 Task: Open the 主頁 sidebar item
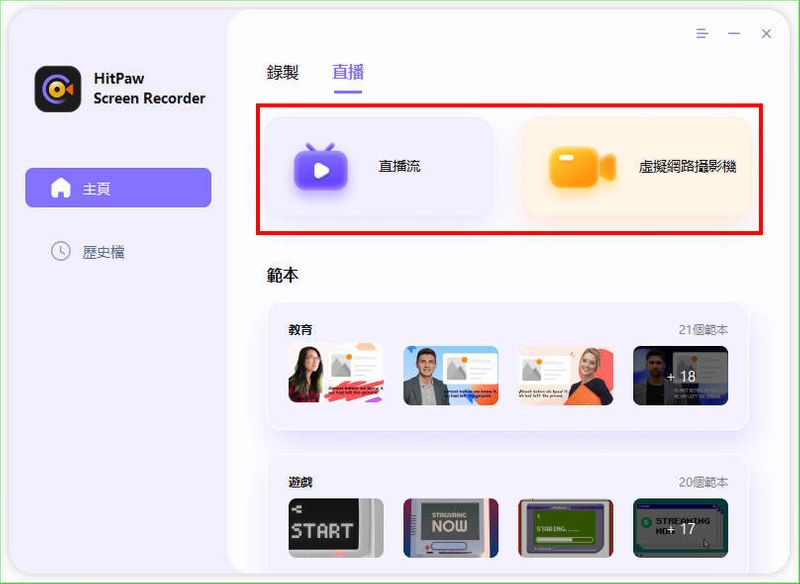click(x=118, y=188)
